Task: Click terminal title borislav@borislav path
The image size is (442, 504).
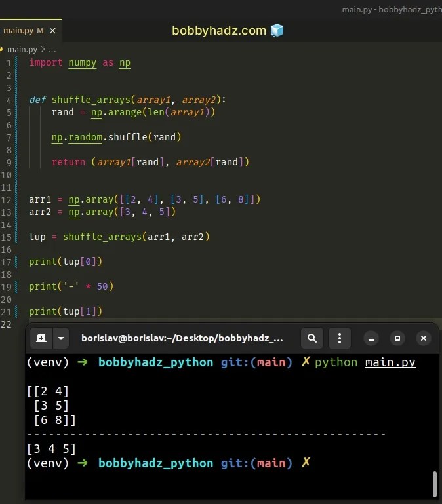Action: click(x=182, y=338)
